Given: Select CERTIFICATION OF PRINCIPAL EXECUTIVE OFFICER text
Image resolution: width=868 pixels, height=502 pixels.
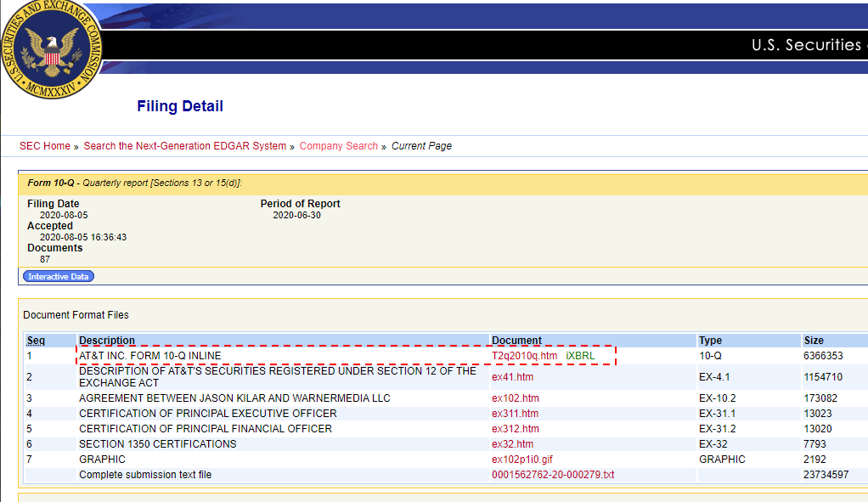Looking at the screenshot, I should pyautogui.click(x=207, y=414).
